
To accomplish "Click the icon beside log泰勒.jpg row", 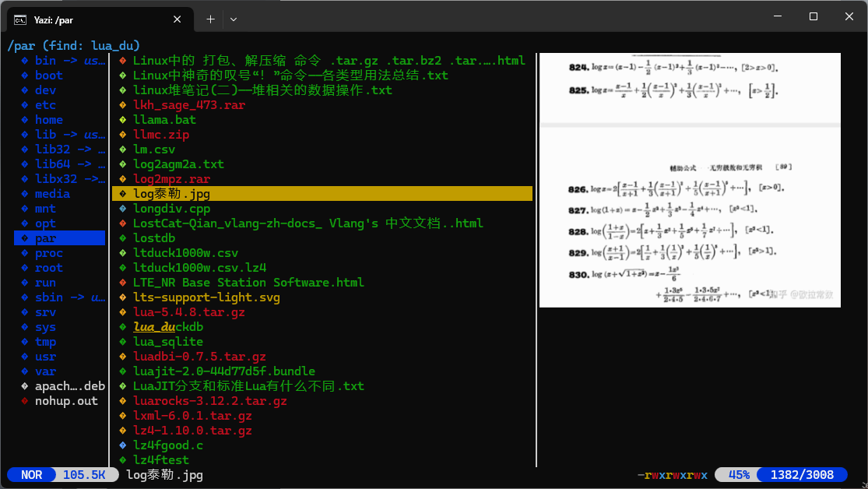I will click(x=123, y=194).
